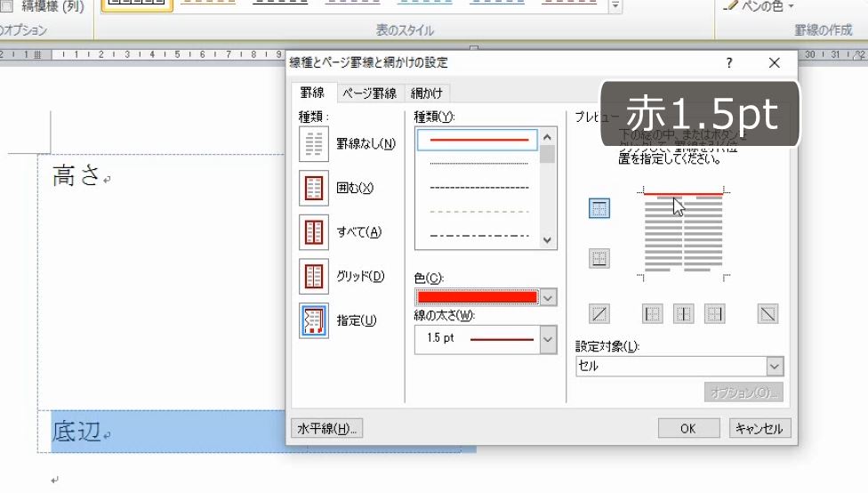Screen dimensions: 868x493
Task: Open the 線の太さ(W) width dropdown arrow
Action: coord(548,339)
